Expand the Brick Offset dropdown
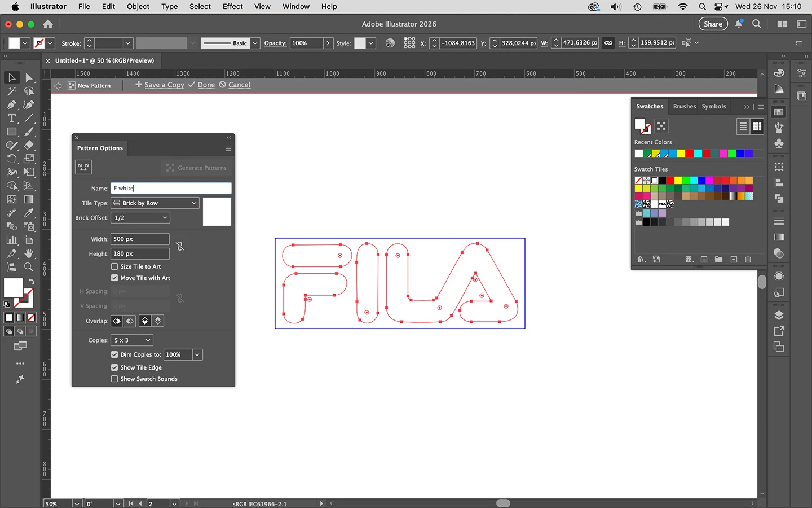 140,217
